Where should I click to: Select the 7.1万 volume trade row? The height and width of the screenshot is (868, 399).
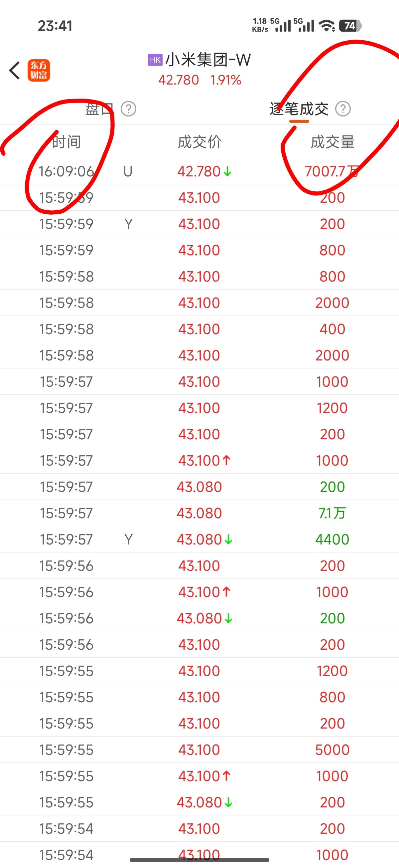point(199,513)
